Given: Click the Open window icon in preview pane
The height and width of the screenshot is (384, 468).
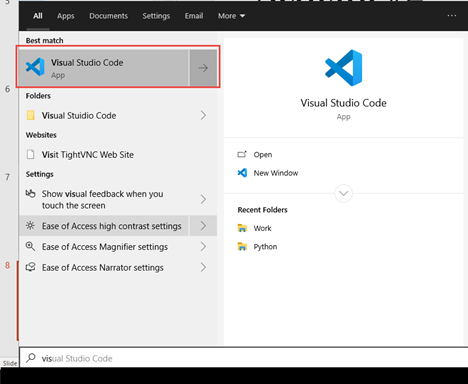Looking at the screenshot, I should [242, 154].
